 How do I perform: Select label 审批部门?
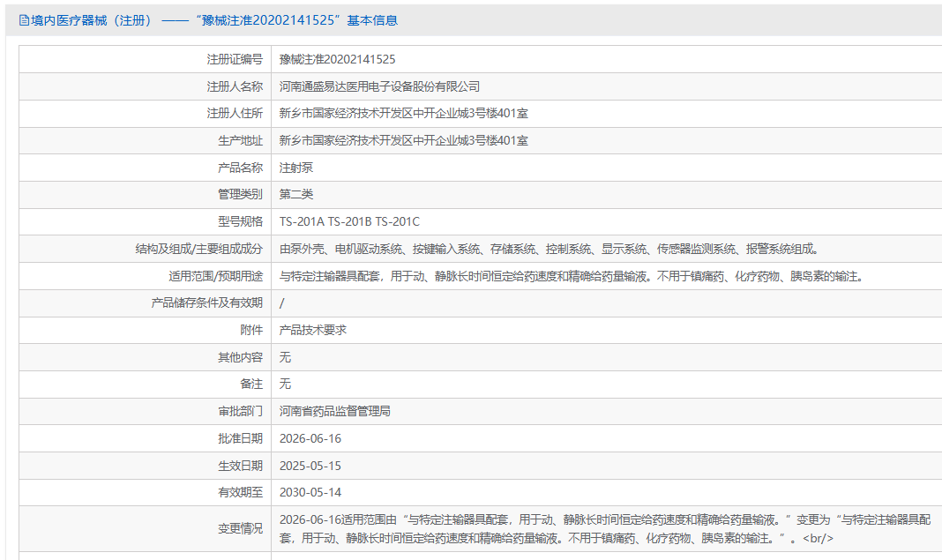(240, 412)
